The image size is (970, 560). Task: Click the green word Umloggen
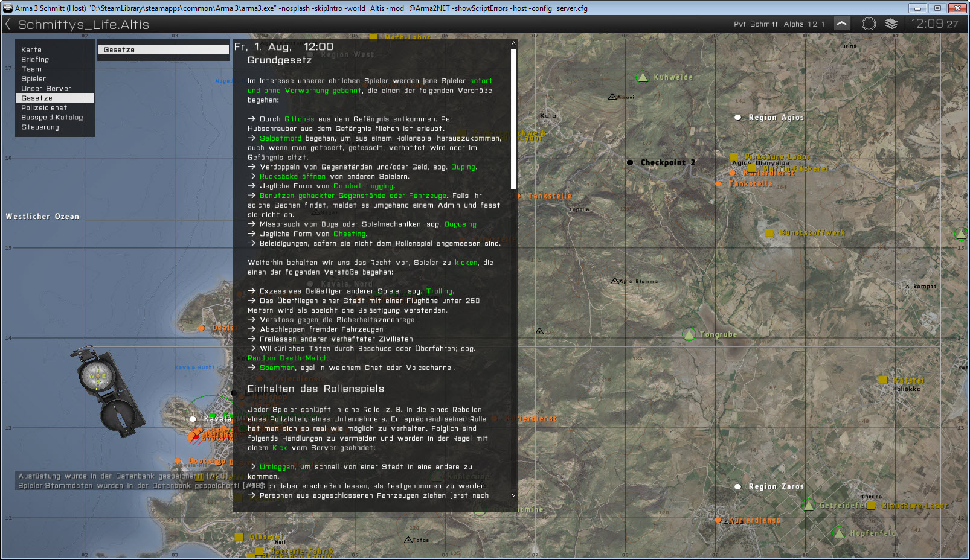tap(277, 467)
